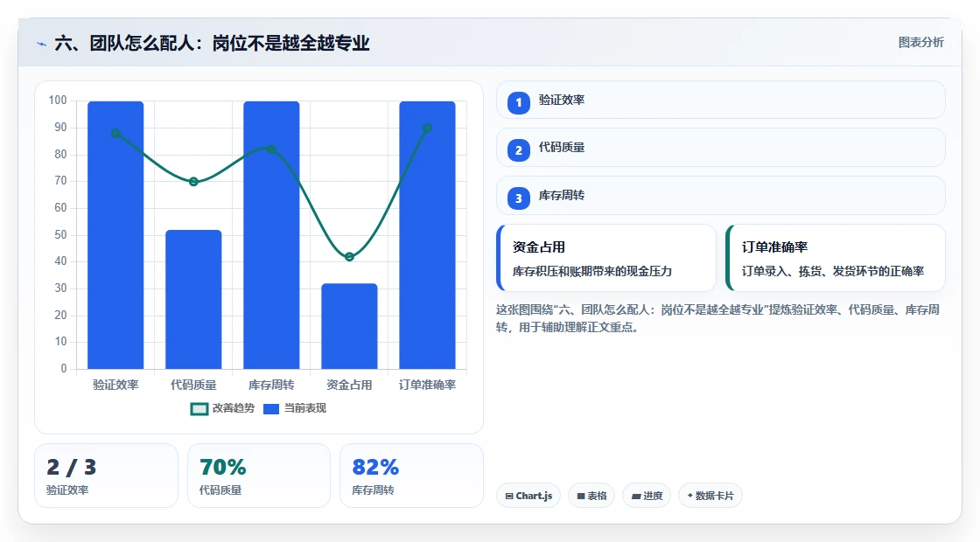Click the trend line point above 验证效率
Image resolution: width=980 pixels, height=542 pixels.
point(115,133)
